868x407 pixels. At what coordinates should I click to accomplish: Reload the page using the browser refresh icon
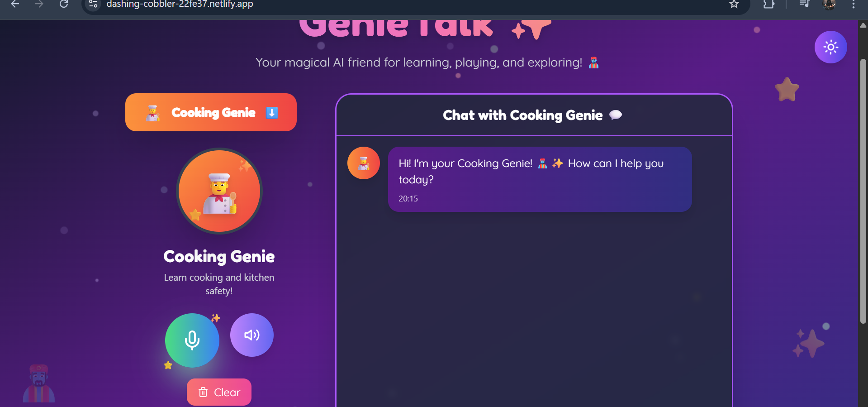pos(64,4)
